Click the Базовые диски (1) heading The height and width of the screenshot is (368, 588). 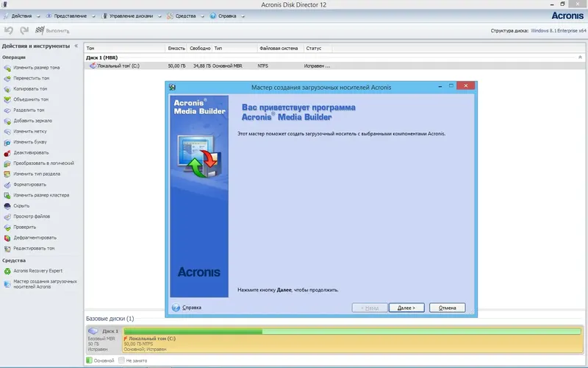pyautogui.click(x=110, y=319)
